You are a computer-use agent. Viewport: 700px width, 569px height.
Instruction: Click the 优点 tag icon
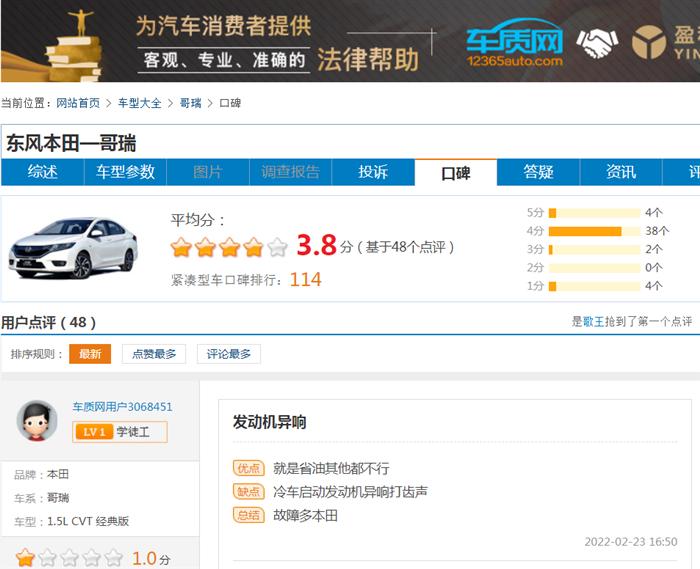tap(249, 468)
